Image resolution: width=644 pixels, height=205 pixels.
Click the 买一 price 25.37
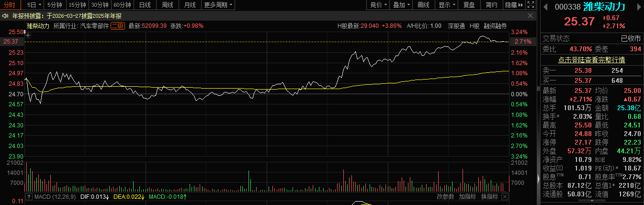pos(583,80)
